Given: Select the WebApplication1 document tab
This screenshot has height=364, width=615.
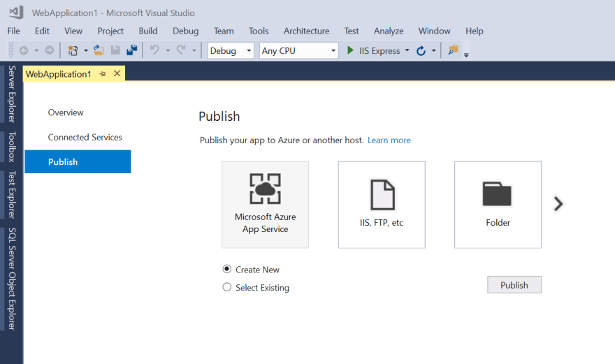Looking at the screenshot, I should pyautogui.click(x=59, y=74).
